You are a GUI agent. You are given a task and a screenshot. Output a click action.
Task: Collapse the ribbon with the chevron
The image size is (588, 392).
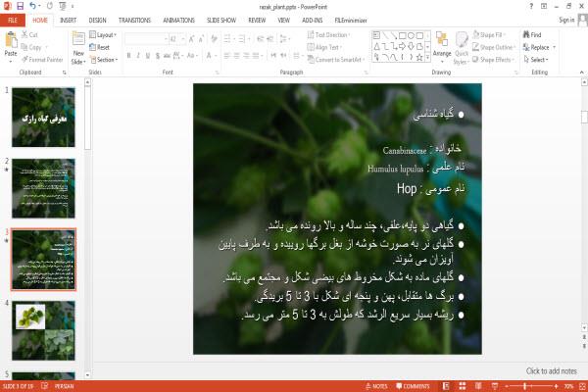[x=581, y=72]
